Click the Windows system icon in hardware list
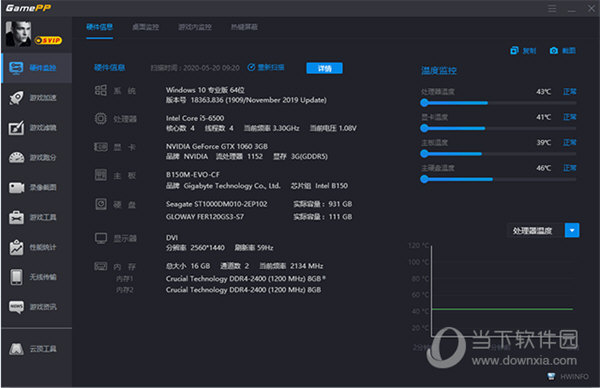 (101, 90)
